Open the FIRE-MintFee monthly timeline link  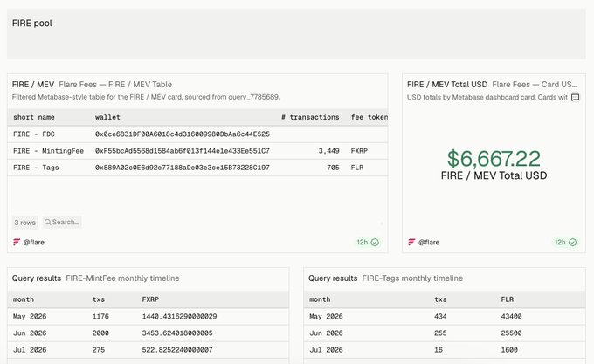coord(122,278)
